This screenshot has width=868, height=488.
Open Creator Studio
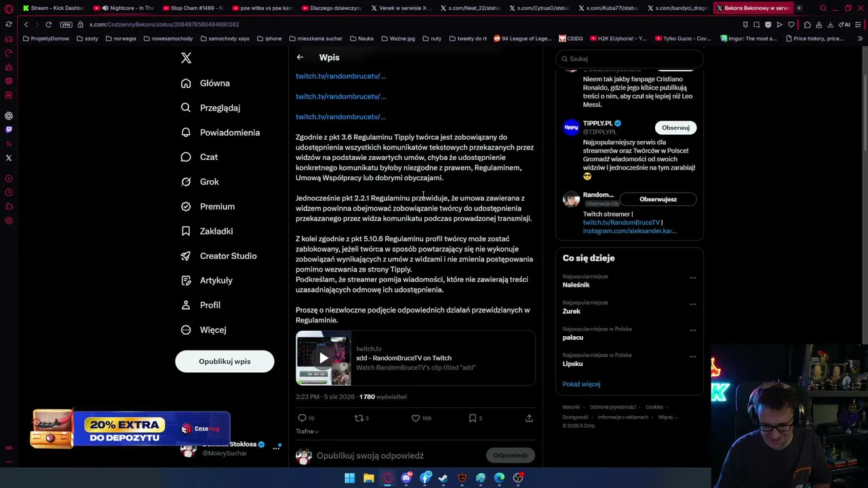tap(218, 256)
